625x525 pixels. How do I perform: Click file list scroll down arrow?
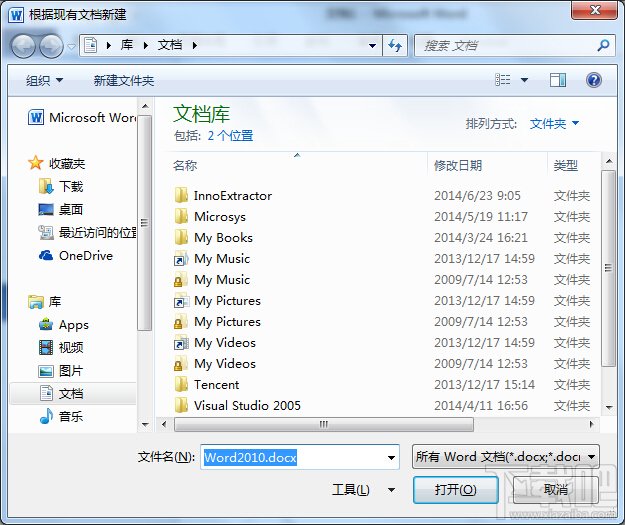click(x=609, y=407)
